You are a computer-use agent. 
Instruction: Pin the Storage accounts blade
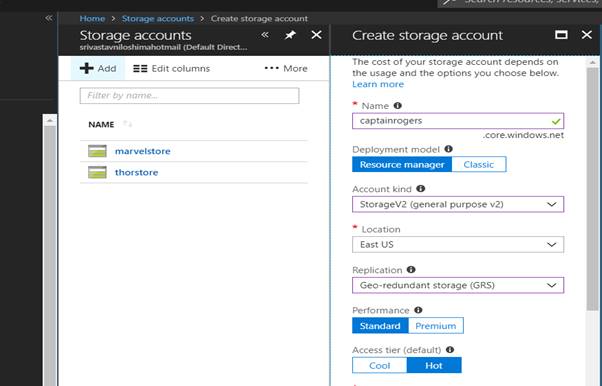click(x=290, y=35)
